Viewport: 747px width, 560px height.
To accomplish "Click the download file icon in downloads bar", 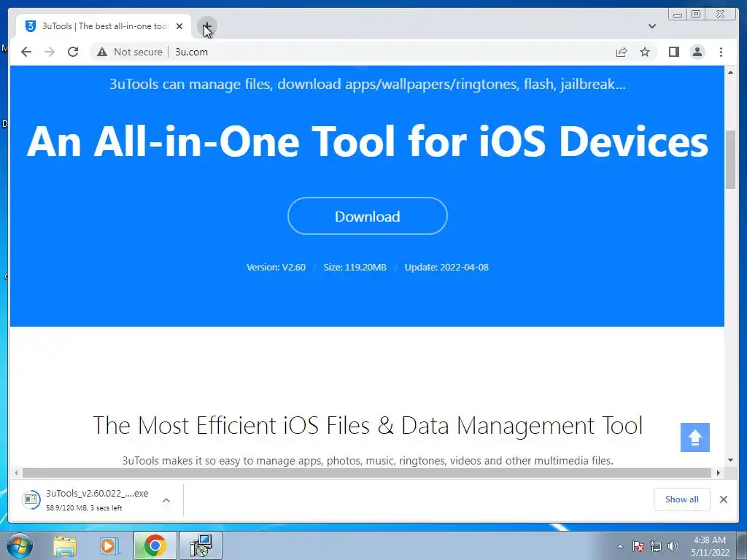I will (31, 499).
